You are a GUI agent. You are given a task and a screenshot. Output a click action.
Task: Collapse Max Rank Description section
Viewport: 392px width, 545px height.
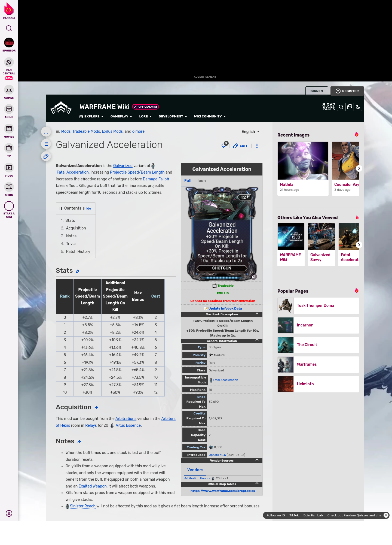pos(257,314)
